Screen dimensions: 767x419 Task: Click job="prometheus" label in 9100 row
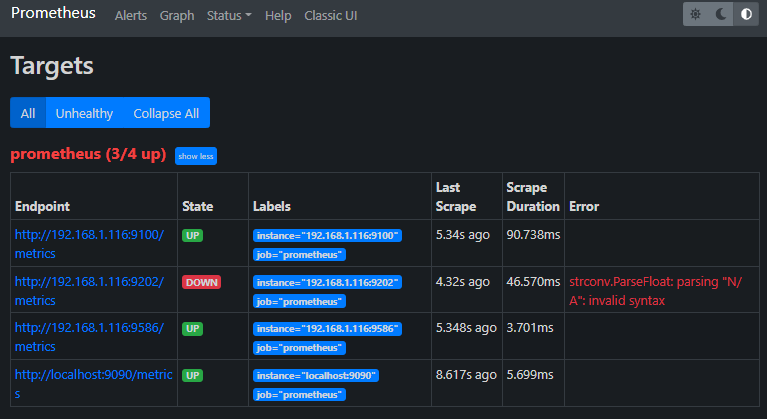coord(299,255)
